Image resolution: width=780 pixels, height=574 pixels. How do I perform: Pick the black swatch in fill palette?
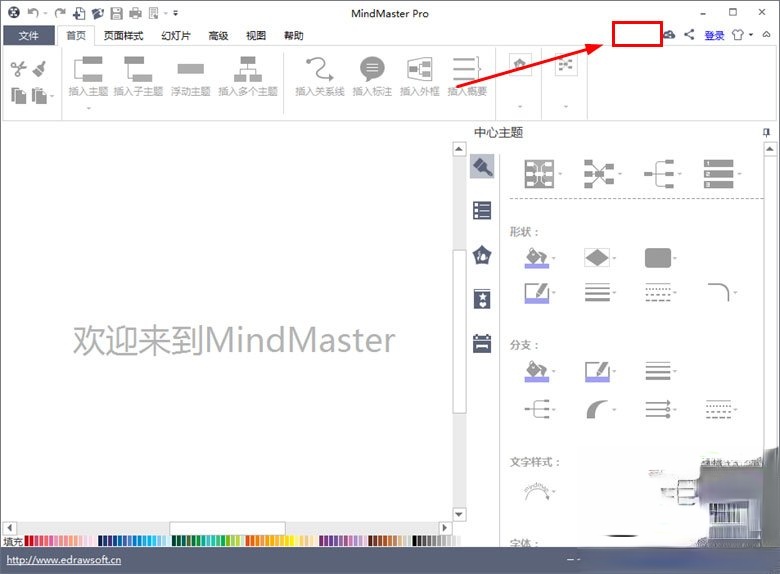(415, 541)
